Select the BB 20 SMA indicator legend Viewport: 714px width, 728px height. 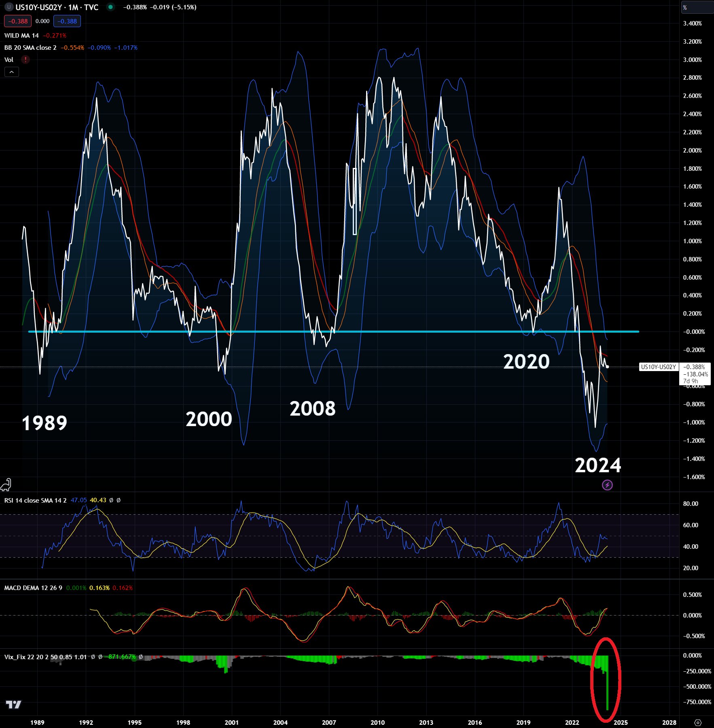point(30,48)
